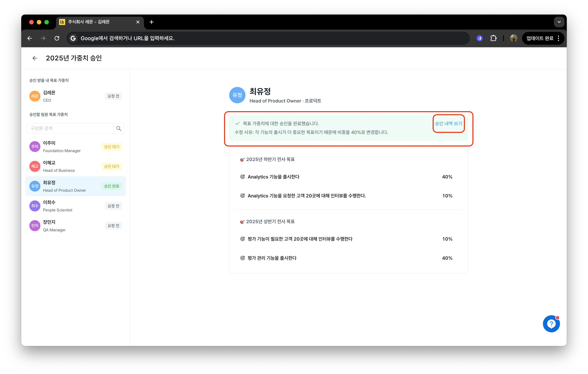Focus the 구성원 검색 input field

tap(70, 128)
